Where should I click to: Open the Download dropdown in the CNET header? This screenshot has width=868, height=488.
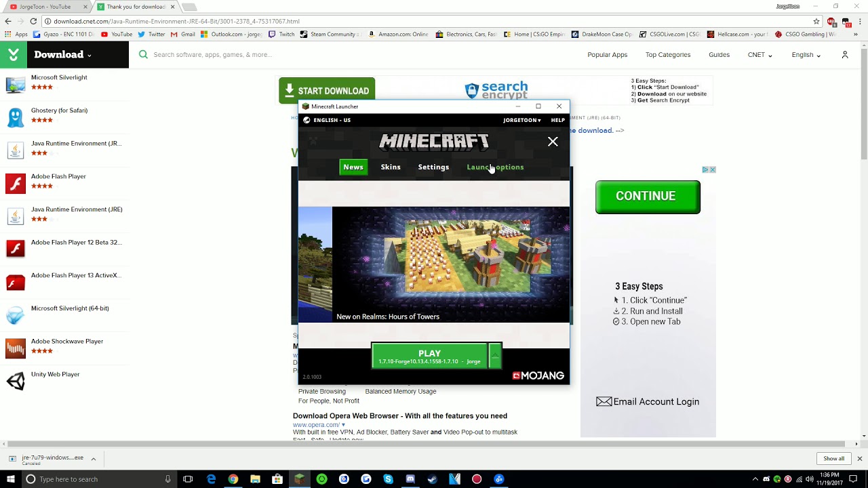[62, 54]
